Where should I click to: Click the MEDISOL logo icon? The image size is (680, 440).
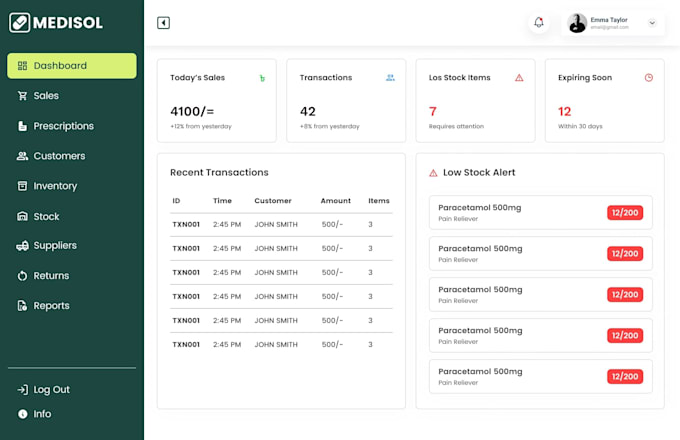[x=20, y=23]
